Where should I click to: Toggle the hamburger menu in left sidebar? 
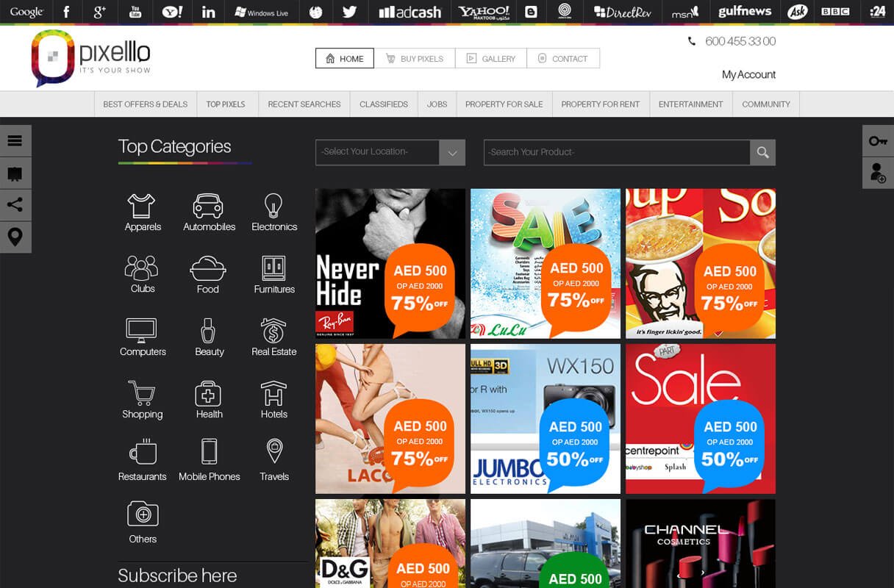15,140
